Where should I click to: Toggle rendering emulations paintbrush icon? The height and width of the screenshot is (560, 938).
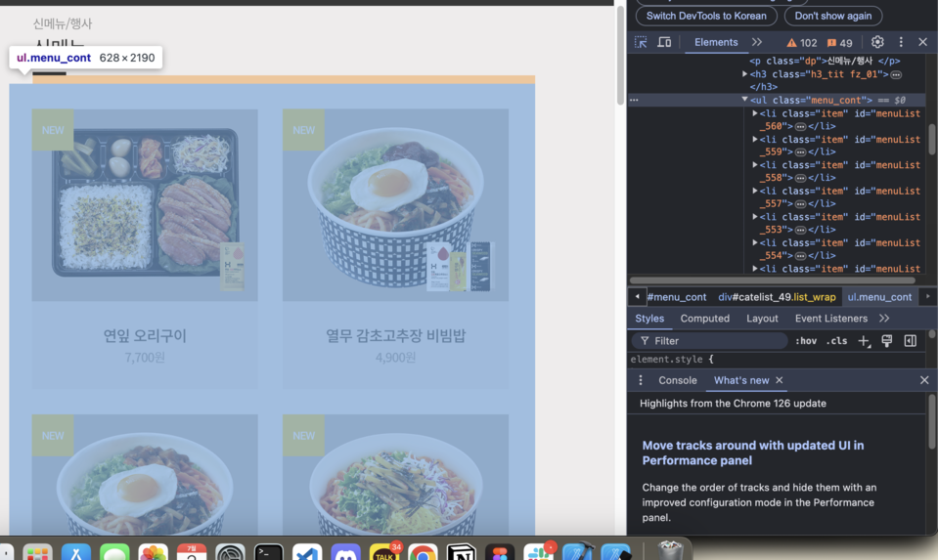(x=886, y=341)
